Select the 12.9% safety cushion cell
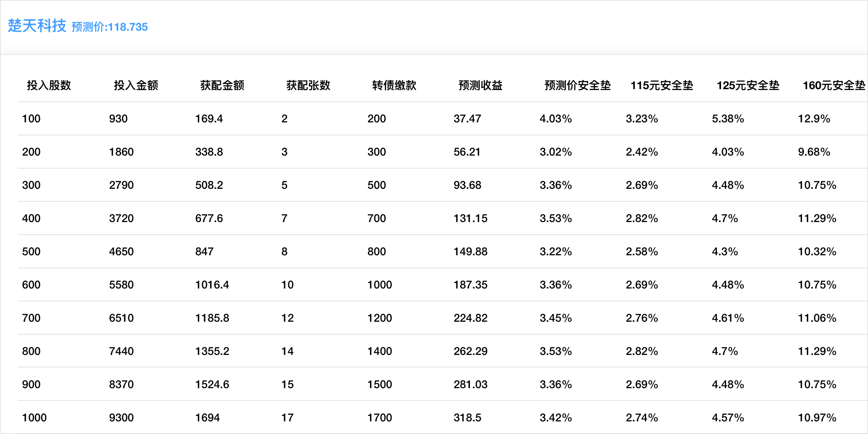 814,119
